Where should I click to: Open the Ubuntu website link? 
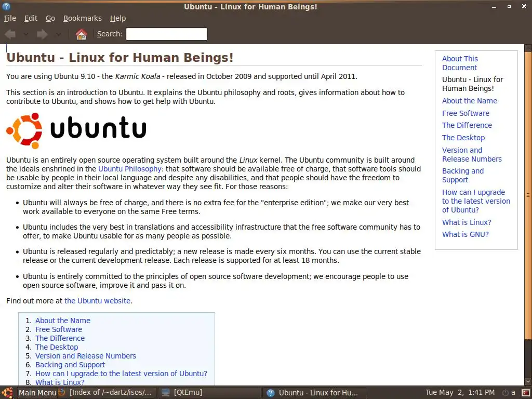(97, 301)
